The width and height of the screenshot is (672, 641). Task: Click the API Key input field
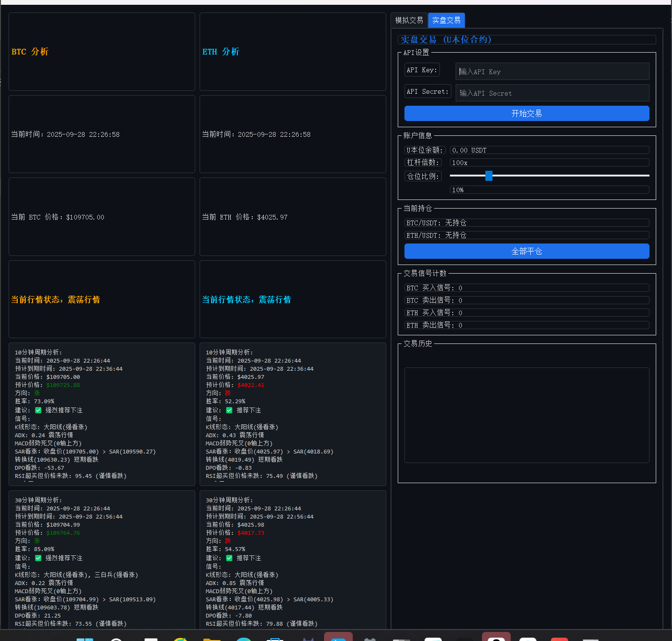click(552, 71)
